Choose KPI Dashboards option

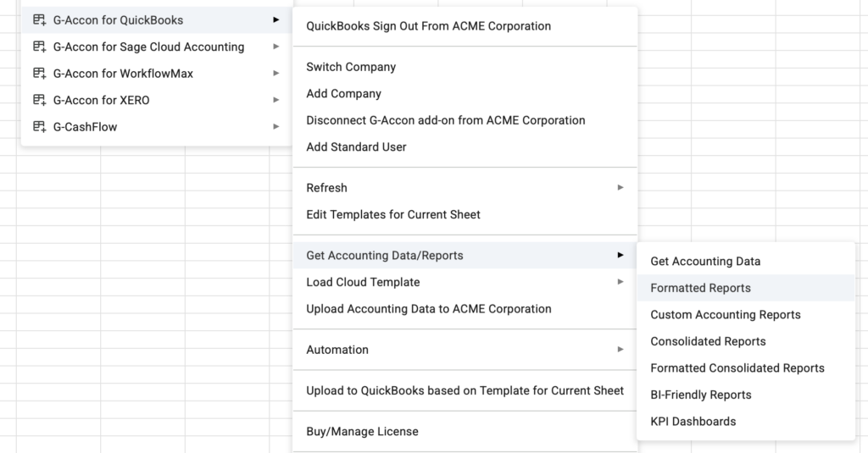[x=693, y=422]
